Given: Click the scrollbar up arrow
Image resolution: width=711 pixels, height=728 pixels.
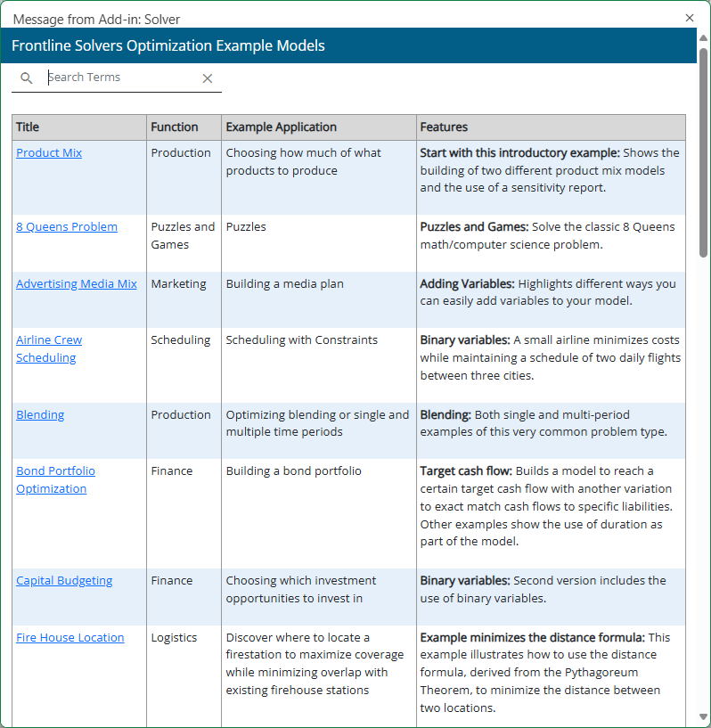Looking at the screenshot, I should coord(703,39).
